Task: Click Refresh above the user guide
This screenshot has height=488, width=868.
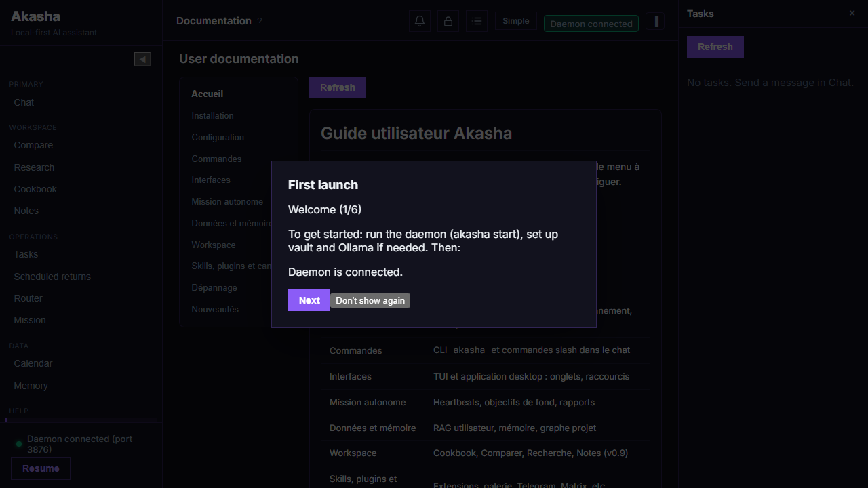Action: pyautogui.click(x=338, y=87)
